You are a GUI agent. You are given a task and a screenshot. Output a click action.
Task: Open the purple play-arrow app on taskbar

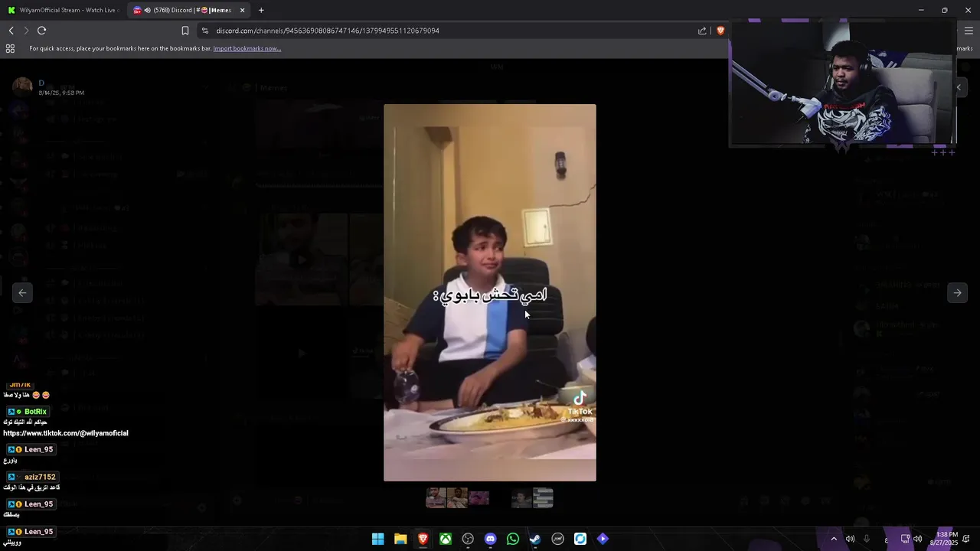[603, 539]
